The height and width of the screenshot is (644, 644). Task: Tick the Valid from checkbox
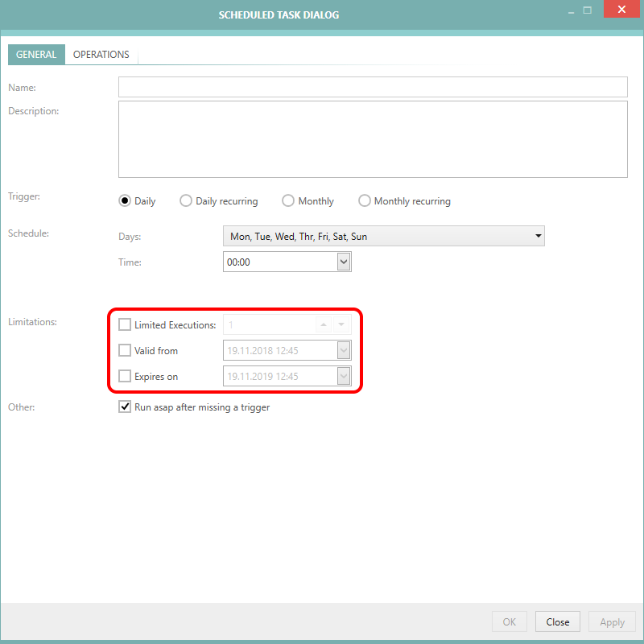125,351
